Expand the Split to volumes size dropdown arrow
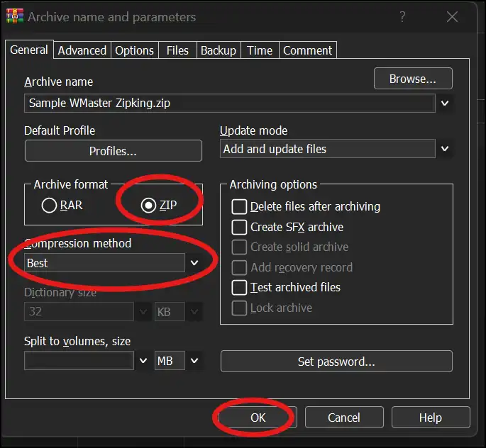 [x=143, y=360]
